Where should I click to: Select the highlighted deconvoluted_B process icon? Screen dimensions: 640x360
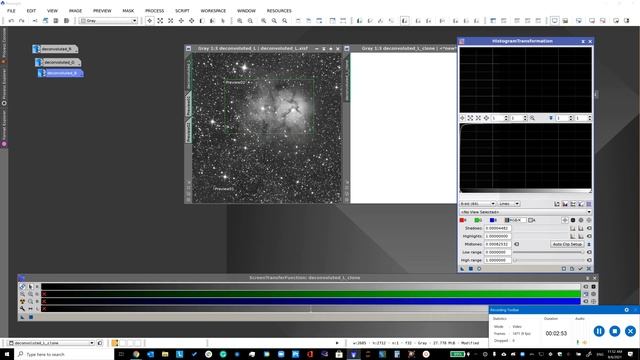click(x=60, y=73)
